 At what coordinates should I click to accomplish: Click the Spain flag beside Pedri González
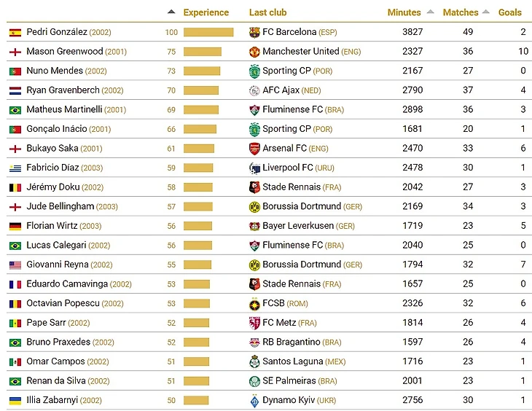click(15, 32)
